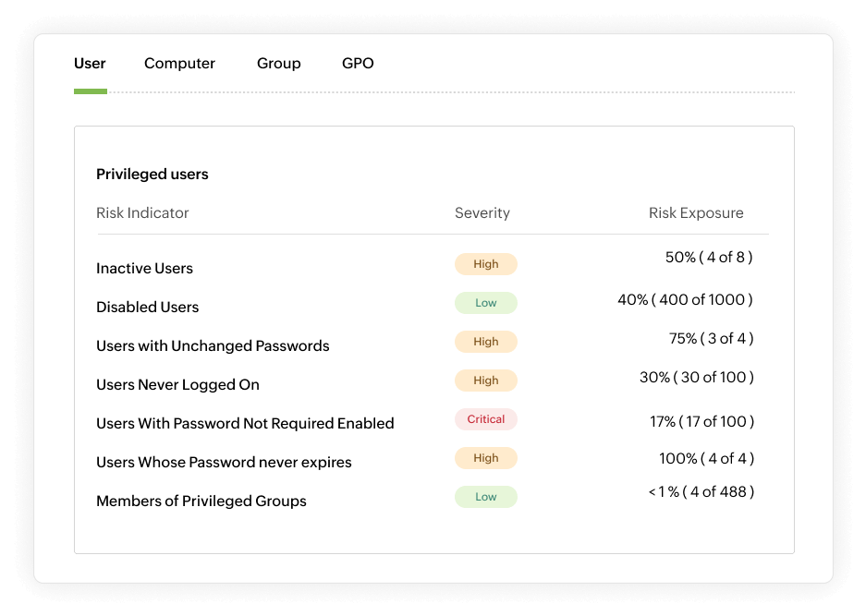Sort by the Risk Exposure column header
This screenshot has height=616, width=866.
pyautogui.click(x=697, y=212)
